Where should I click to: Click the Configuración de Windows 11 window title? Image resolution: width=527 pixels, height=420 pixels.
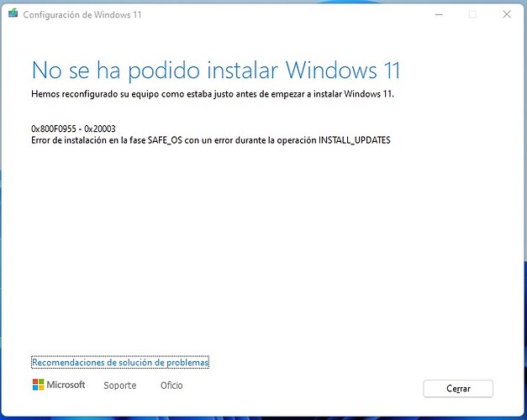click(82, 14)
